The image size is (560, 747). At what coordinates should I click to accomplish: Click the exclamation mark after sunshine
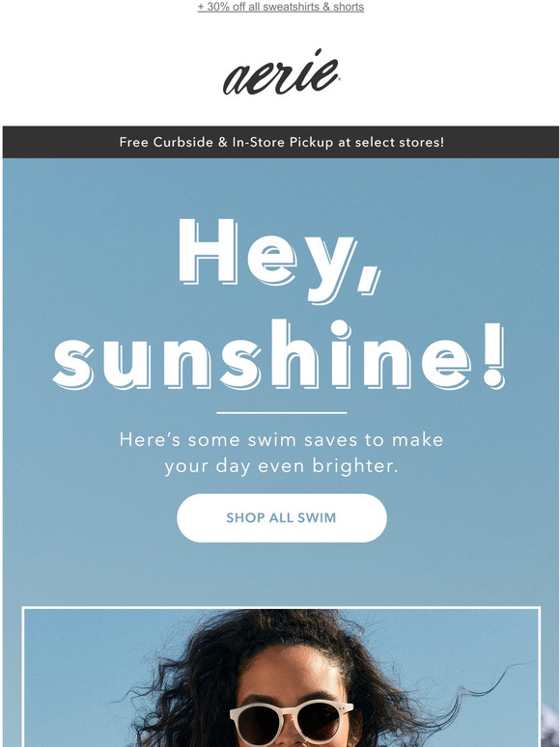(x=492, y=356)
